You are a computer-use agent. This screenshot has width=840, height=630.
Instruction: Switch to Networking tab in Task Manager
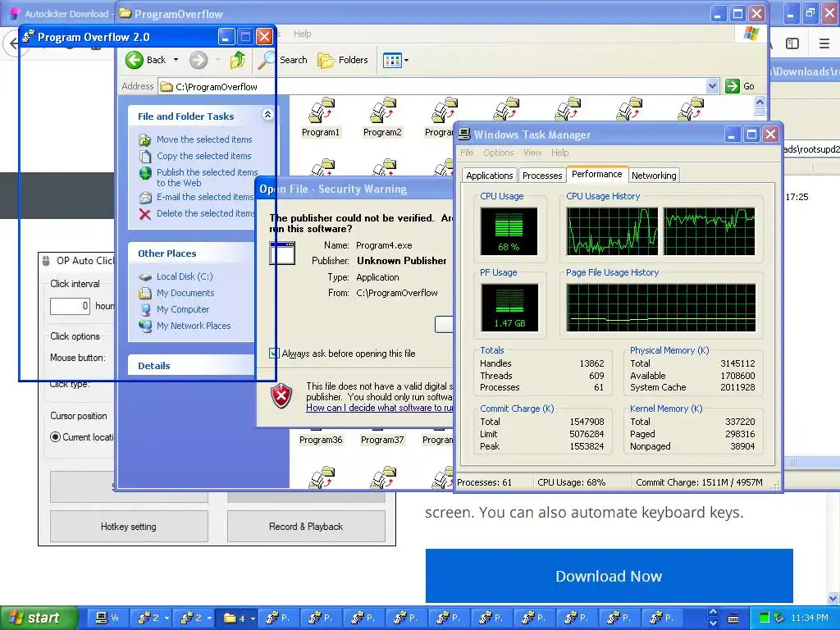click(x=654, y=176)
